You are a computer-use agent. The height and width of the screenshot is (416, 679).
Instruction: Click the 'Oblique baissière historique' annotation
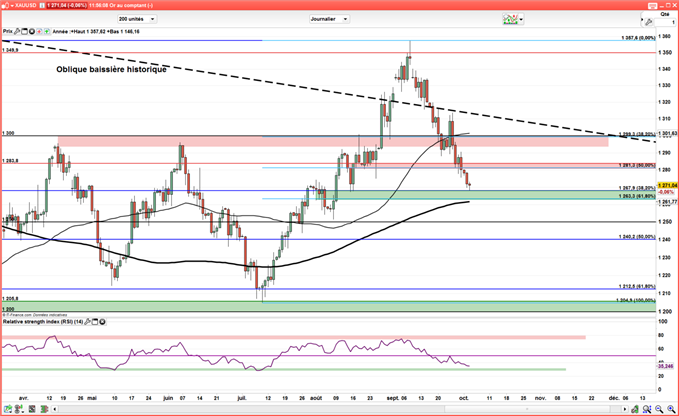point(111,69)
